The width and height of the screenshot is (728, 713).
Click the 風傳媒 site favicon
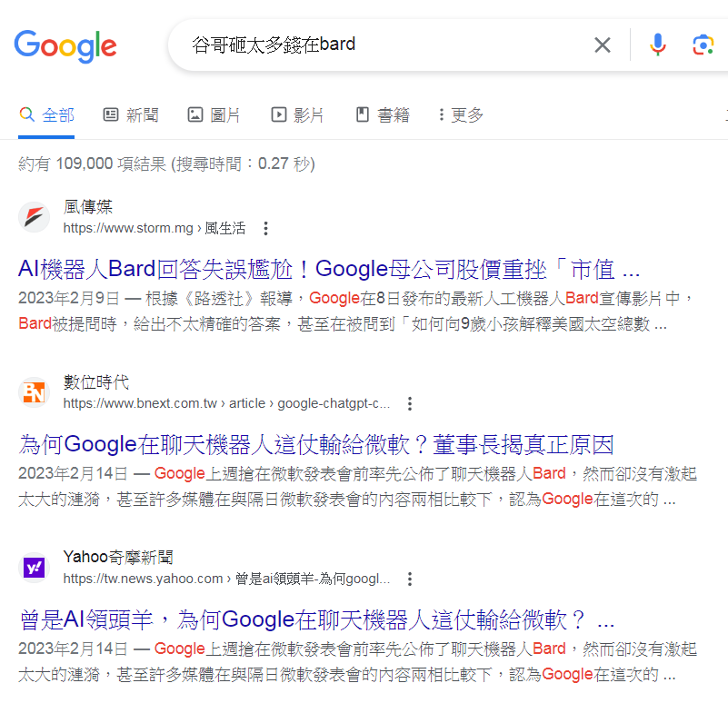(x=34, y=217)
